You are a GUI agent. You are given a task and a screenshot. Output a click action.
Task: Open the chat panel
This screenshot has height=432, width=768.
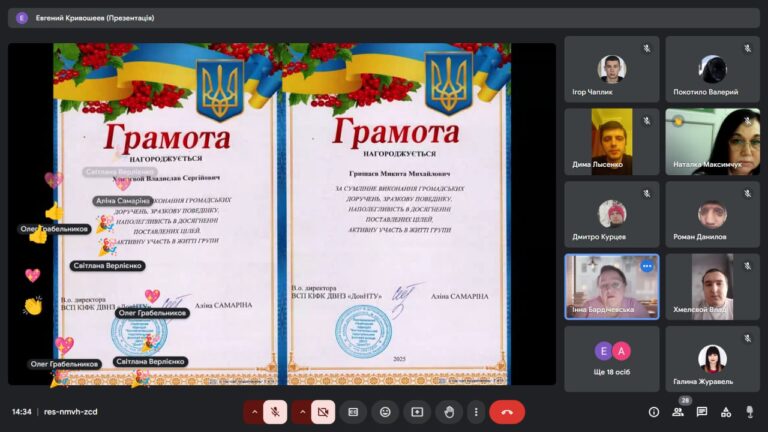(702, 412)
